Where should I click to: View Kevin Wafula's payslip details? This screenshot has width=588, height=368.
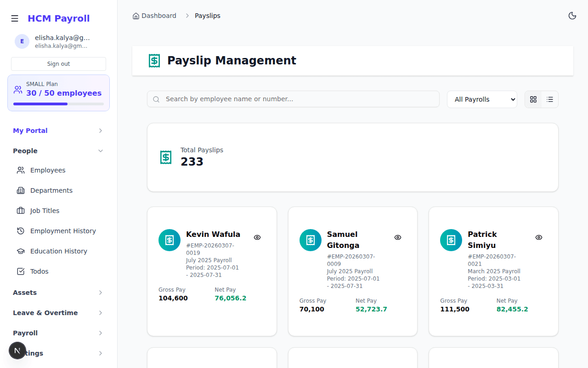click(x=257, y=237)
